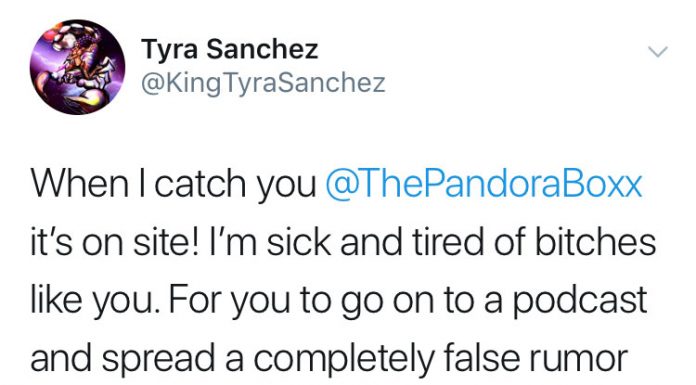Click the 'it's on site!' sentence
The image size is (696, 385).
click(x=115, y=243)
